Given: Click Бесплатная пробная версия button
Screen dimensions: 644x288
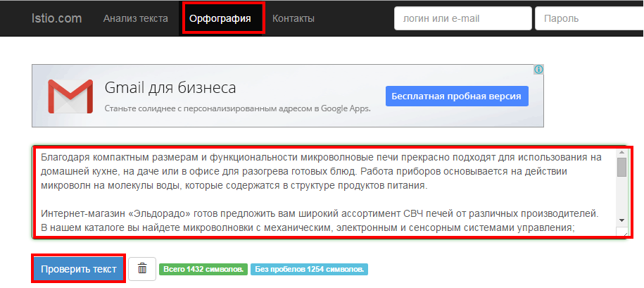Looking at the screenshot, I should [x=456, y=96].
